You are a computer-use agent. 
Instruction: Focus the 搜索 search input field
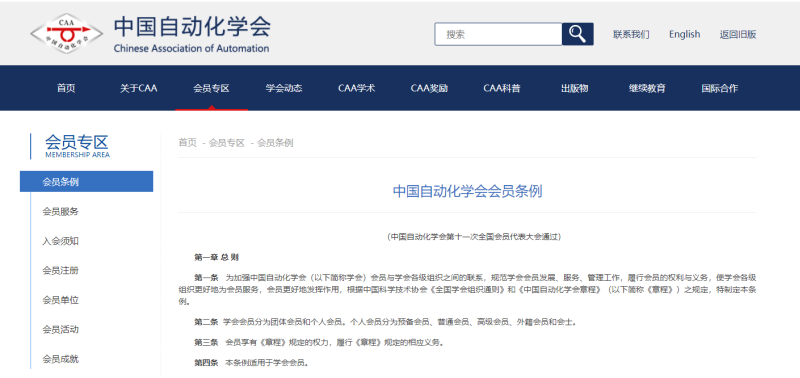pos(498,34)
